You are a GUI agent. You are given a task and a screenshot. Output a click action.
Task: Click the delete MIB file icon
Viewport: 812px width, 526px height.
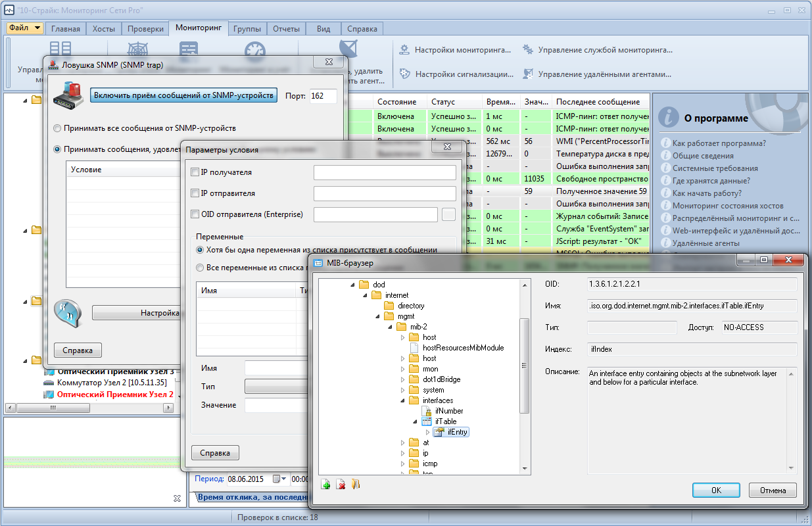(x=341, y=485)
